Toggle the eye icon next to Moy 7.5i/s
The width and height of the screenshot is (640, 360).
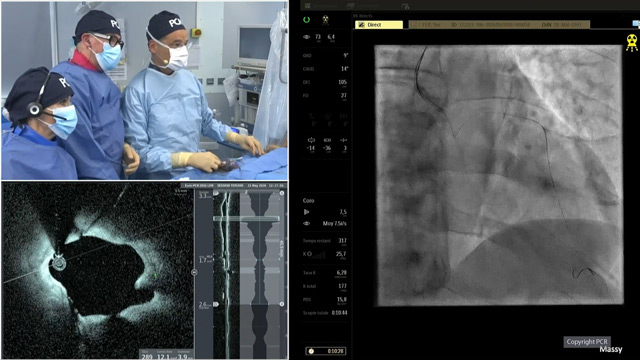[307, 224]
